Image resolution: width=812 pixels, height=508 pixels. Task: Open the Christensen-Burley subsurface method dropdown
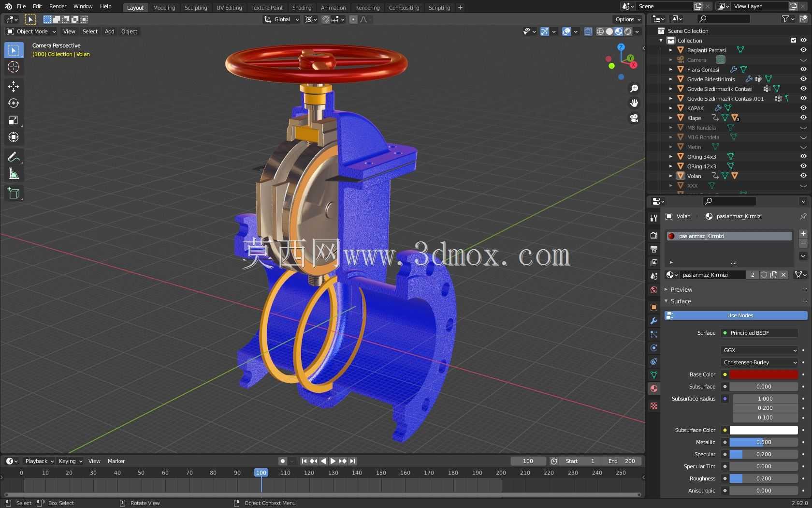759,362
